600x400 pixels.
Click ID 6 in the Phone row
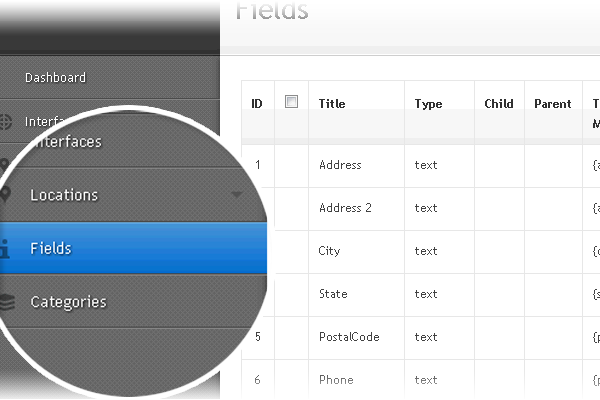click(257, 380)
